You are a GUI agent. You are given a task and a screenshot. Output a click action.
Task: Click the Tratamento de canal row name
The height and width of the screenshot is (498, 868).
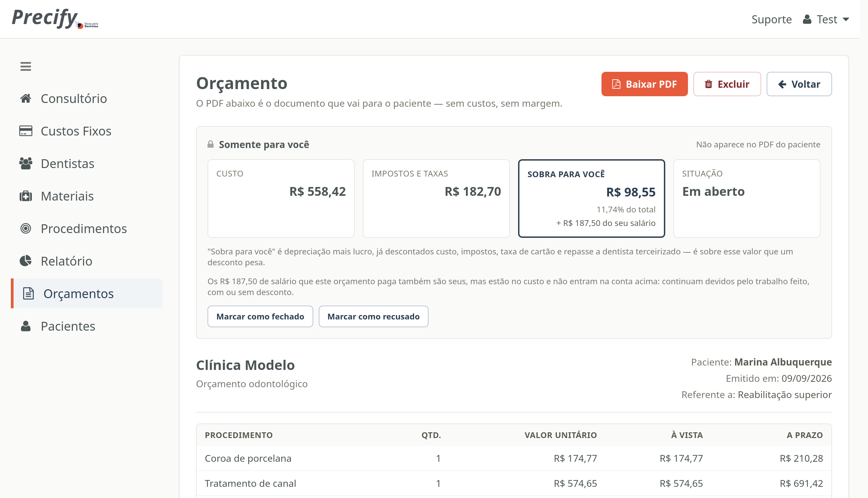250,483
